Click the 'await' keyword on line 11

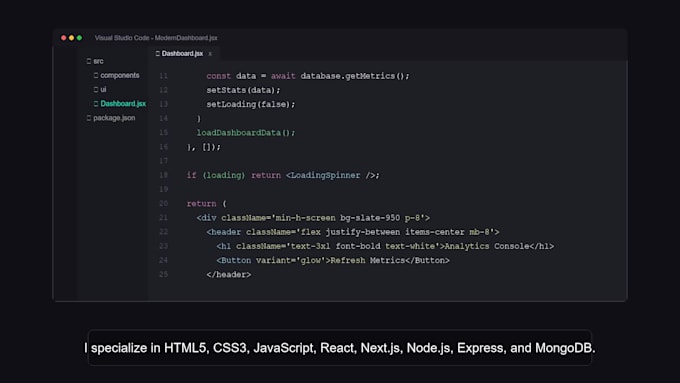(x=283, y=76)
